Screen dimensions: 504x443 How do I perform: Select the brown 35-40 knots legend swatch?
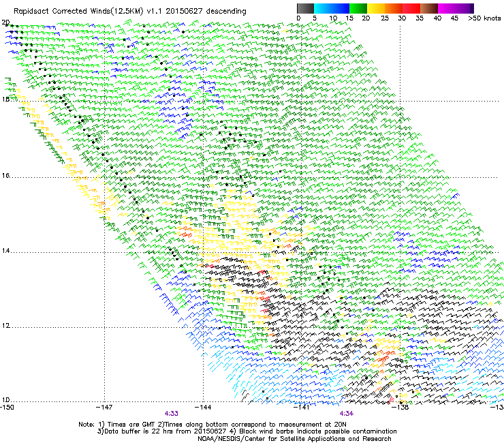click(x=429, y=8)
